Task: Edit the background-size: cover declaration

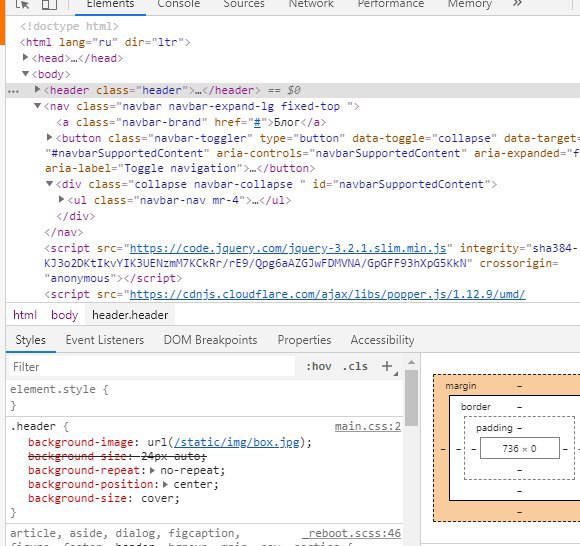Action: pyautogui.click(x=104, y=499)
